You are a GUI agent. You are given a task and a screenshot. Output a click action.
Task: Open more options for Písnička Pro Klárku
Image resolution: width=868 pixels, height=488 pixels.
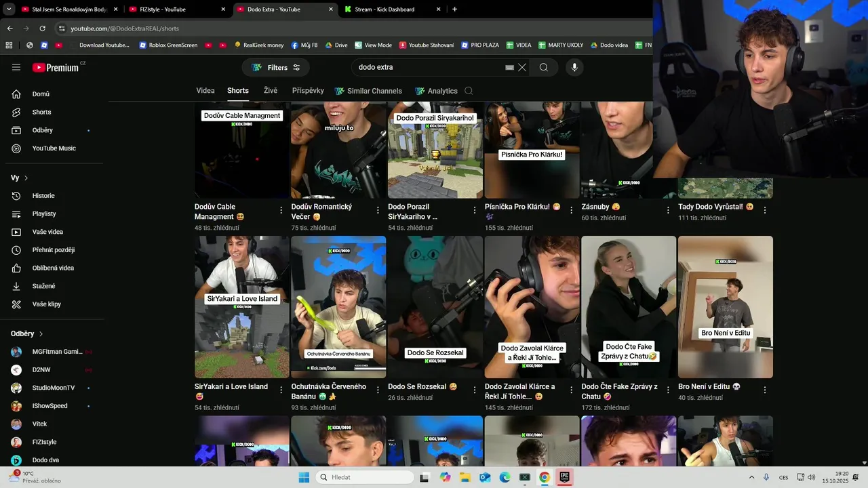[x=572, y=210]
